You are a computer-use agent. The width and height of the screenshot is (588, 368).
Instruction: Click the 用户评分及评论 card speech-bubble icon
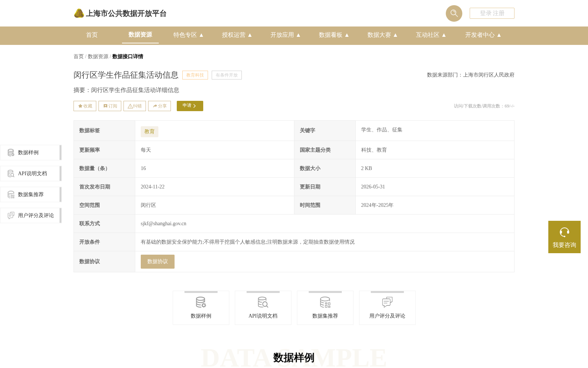click(387, 302)
